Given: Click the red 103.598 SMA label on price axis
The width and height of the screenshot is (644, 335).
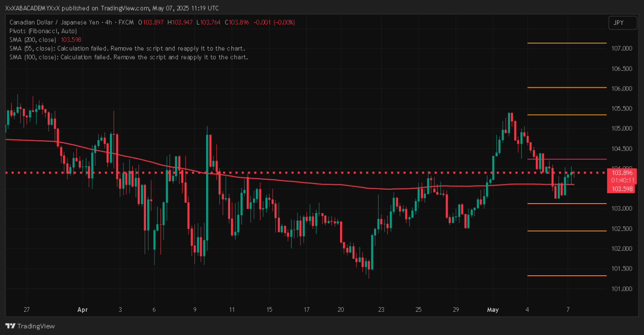Looking at the screenshot, I should pos(620,189).
